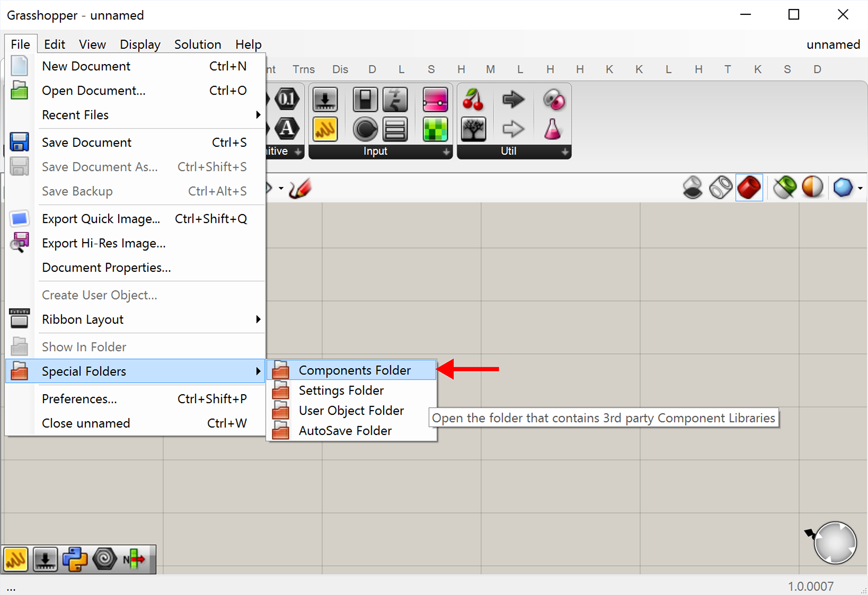Click the spiral icon in bottom bar
This screenshot has height=595, width=868.
pyautogui.click(x=104, y=559)
